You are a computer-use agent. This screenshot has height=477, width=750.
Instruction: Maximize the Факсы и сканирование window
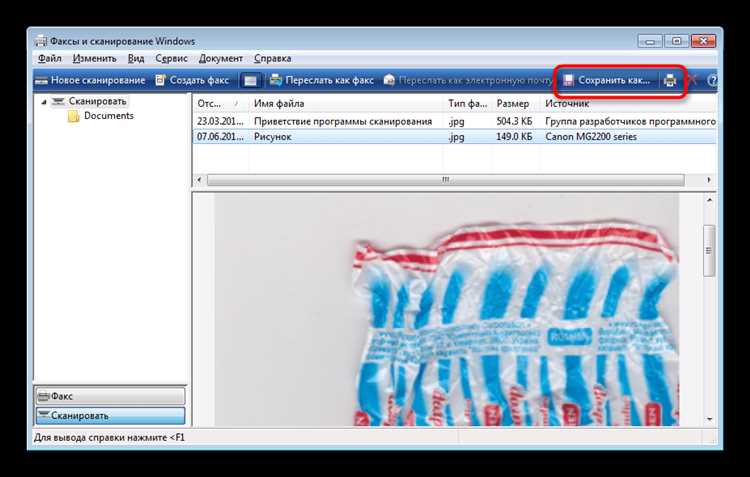(x=676, y=41)
